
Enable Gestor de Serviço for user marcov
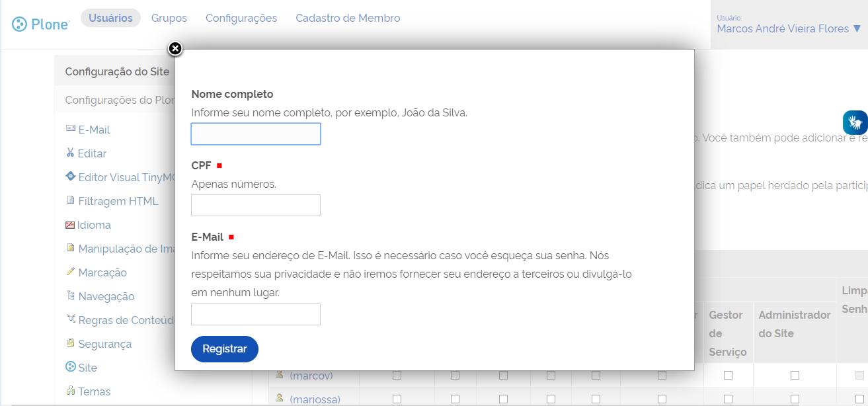(728, 375)
